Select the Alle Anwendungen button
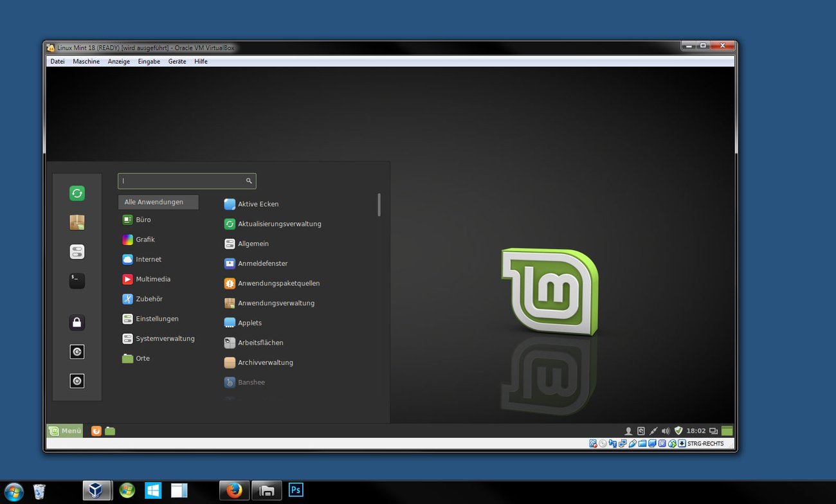The width and height of the screenshot is (836, 504). tap(158, 201)
